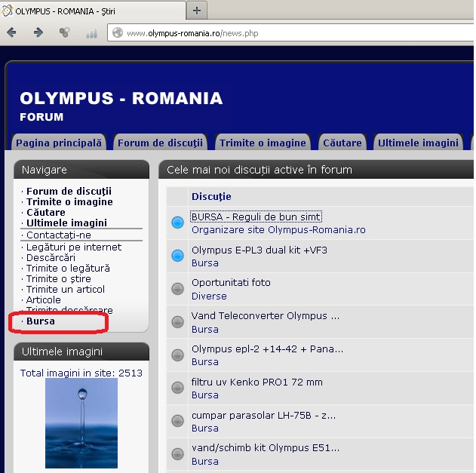Open the Bursa forum link under filtru uv Kenko

[x=205, y=395]
